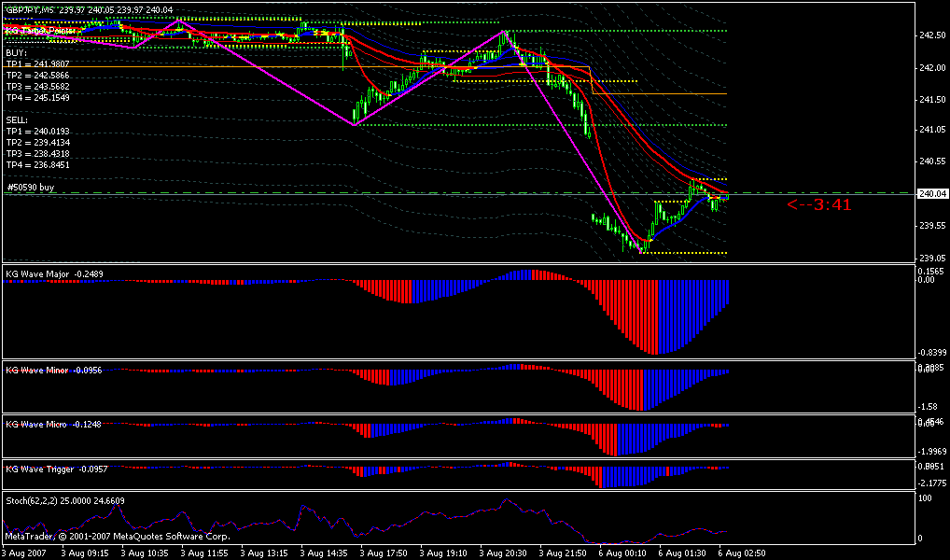
Task: Click buy target TP3 = 243.5682
Action: pyautogui.click(x=37, y=86)
